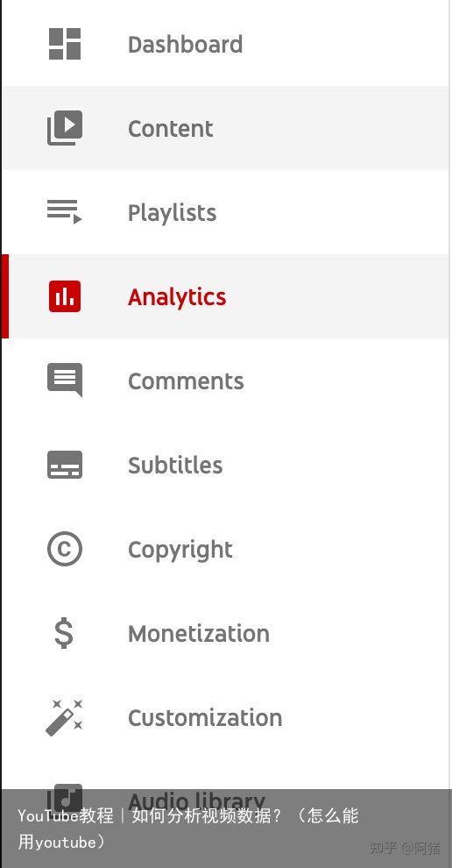The width and height of the screenshot is (452, 868).
Task: Click the red Analytics bar chart icon
Action: [65, 296]
